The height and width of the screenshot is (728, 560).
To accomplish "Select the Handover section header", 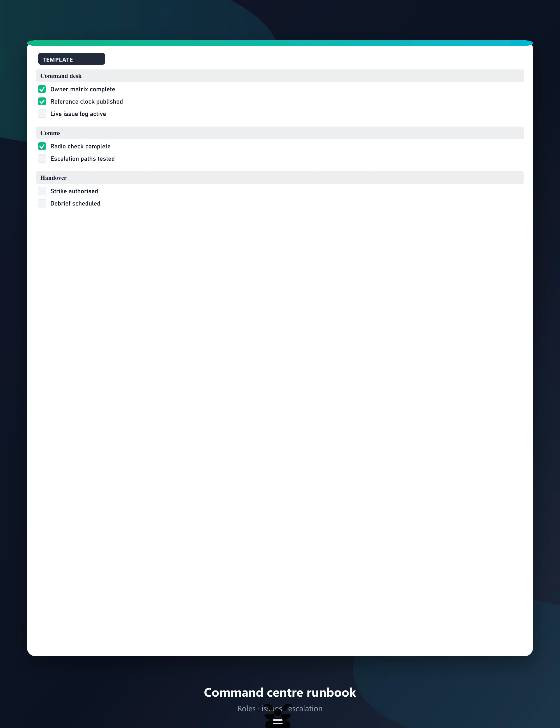I will point(280,178).
